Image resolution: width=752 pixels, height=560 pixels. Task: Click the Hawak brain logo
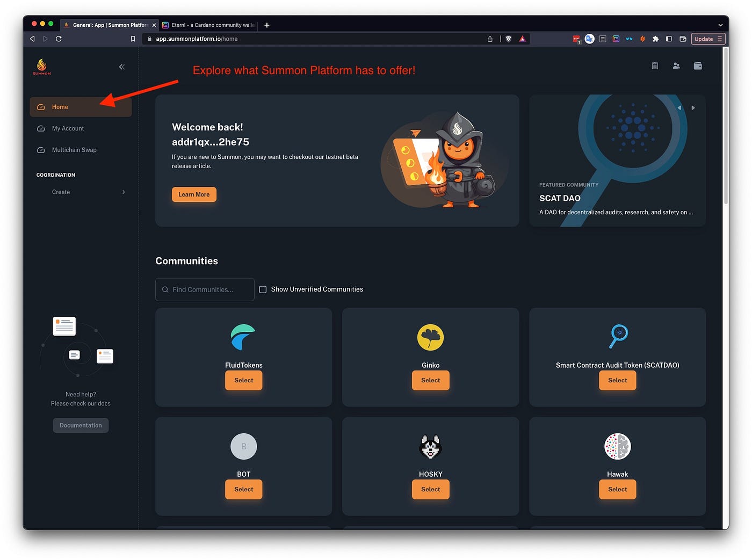(618, 446)
